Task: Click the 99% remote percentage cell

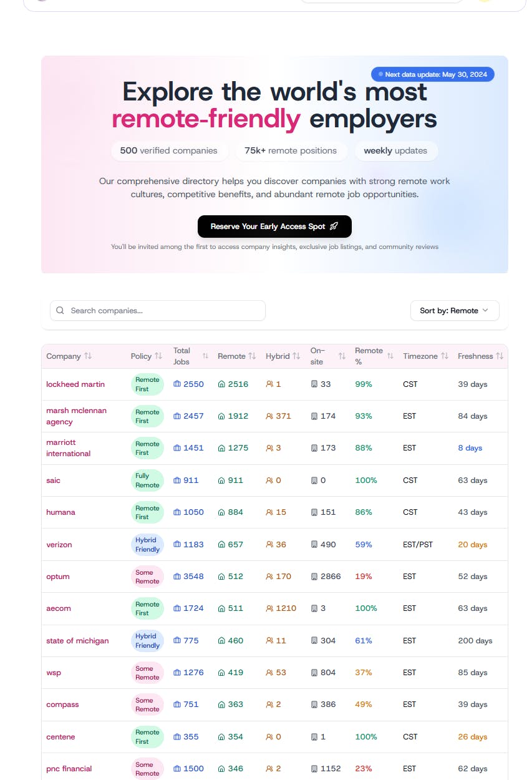Action: pyautogui.click(x=364, y=384)
